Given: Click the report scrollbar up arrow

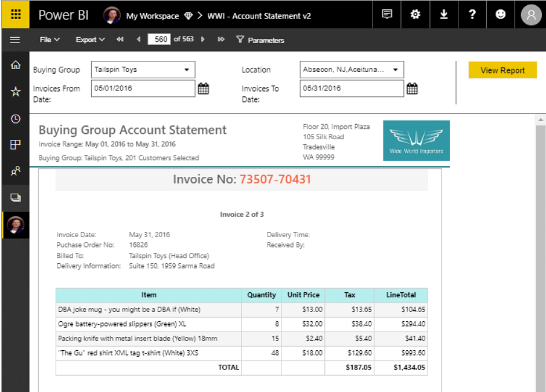Looking at the screenshot, I should tap(540, 120).
